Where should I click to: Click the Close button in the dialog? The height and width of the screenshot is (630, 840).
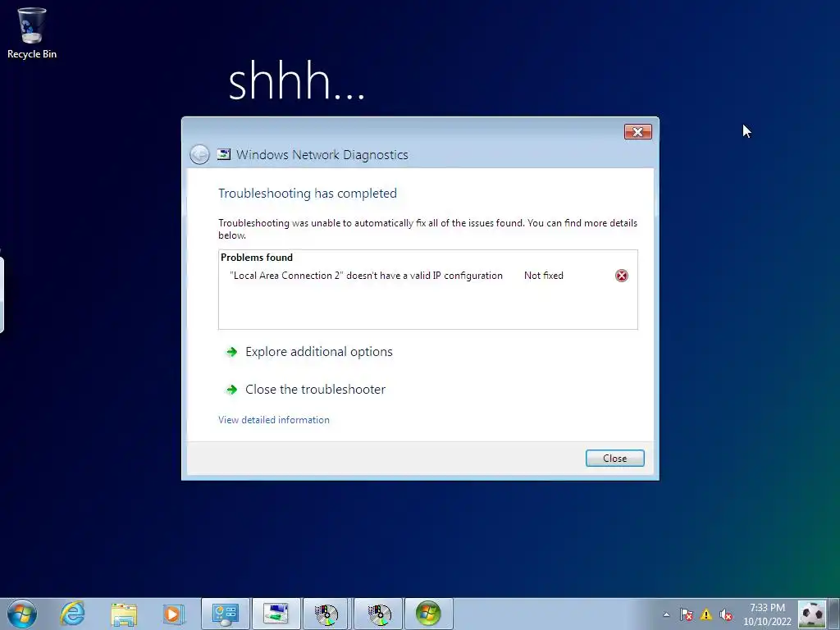(615, 458)
